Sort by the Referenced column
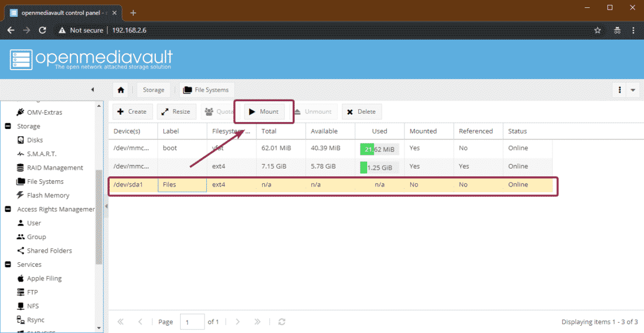The image size is (644, 333). point(478,131)
